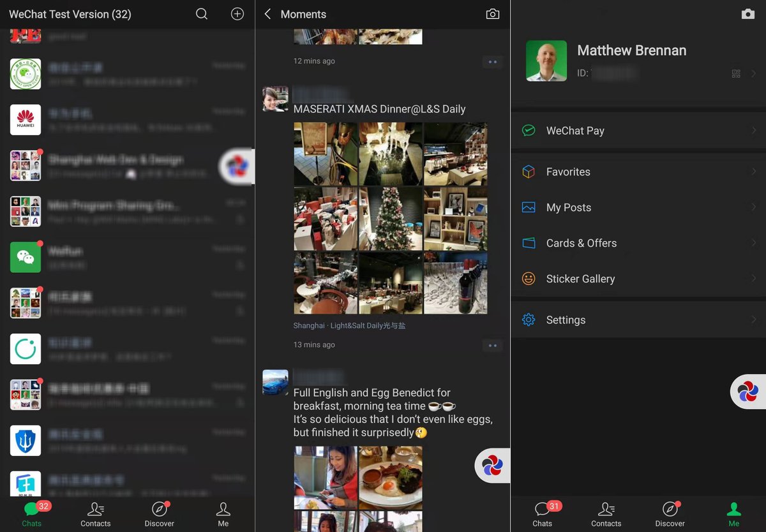Image resolution: width=766 pixels, height=532 pixels.
Task: Switch to Discover tab in left panel
Action: coord(160,514)
